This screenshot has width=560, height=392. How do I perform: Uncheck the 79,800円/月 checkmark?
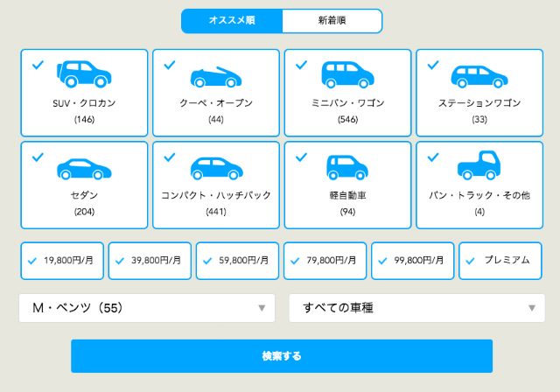point(295,261)
